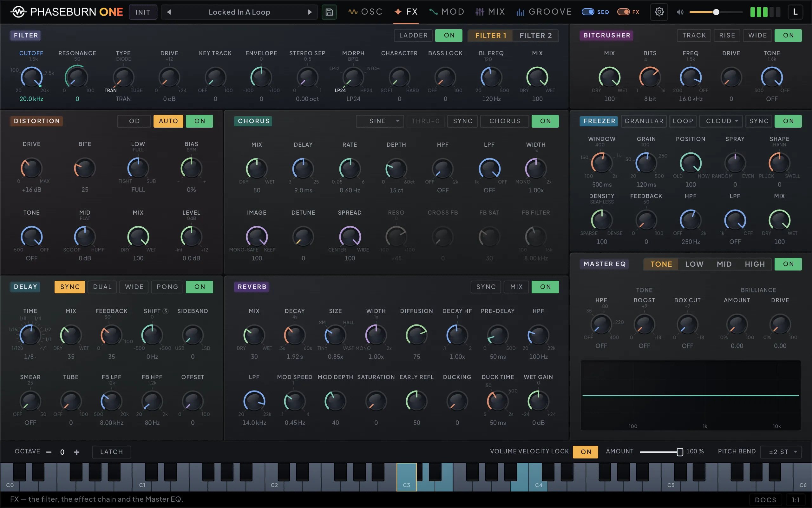The image size is (812, 508).
Task: Open the DOCS link
Action: pyautogui.click(x=765, y=500)
